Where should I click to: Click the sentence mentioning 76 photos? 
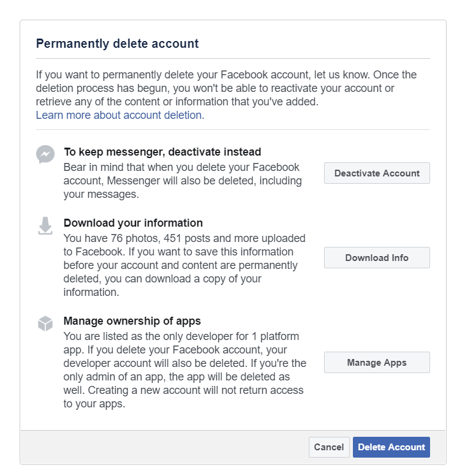[184, 238]
